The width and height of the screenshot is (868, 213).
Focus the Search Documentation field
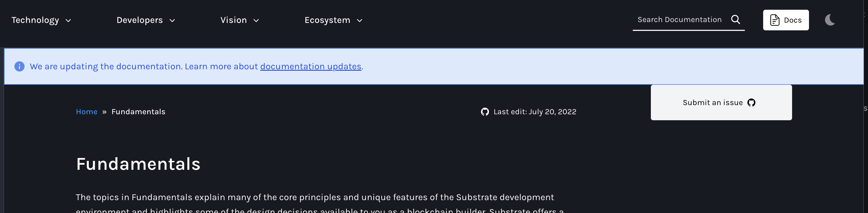[679, 19]
